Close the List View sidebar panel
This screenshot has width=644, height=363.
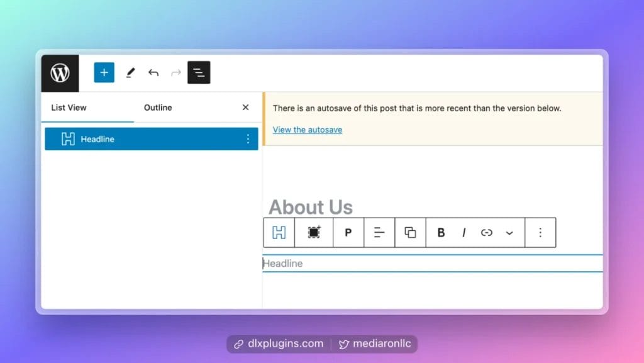[x=245, y=108]
